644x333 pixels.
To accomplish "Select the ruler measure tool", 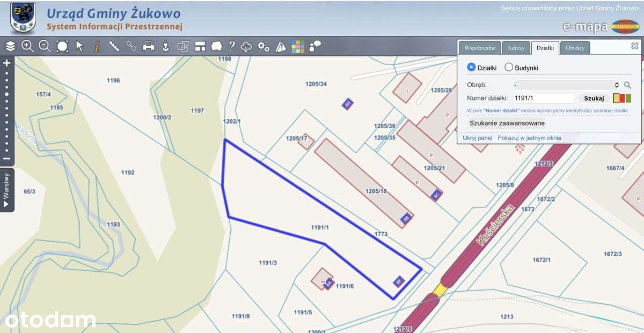I will 114,46.
